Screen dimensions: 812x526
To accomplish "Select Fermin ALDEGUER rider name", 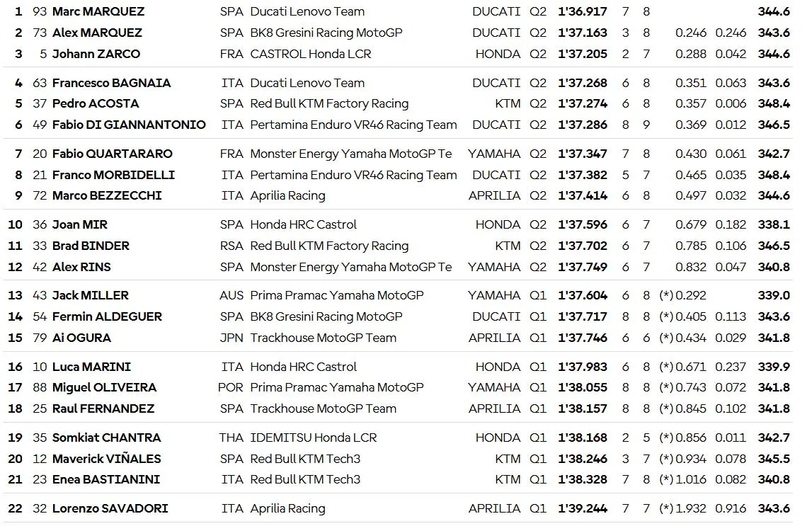I will point(107,317).
